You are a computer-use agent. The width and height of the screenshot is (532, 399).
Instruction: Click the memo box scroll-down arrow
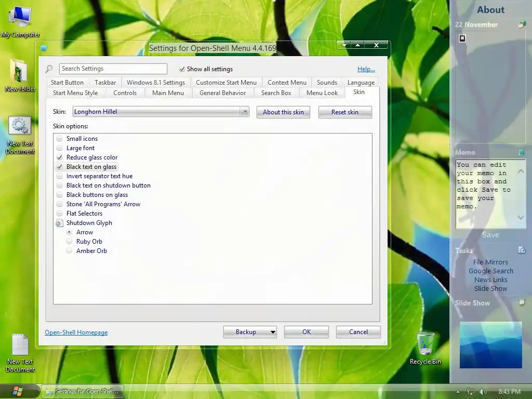point(521,217)
